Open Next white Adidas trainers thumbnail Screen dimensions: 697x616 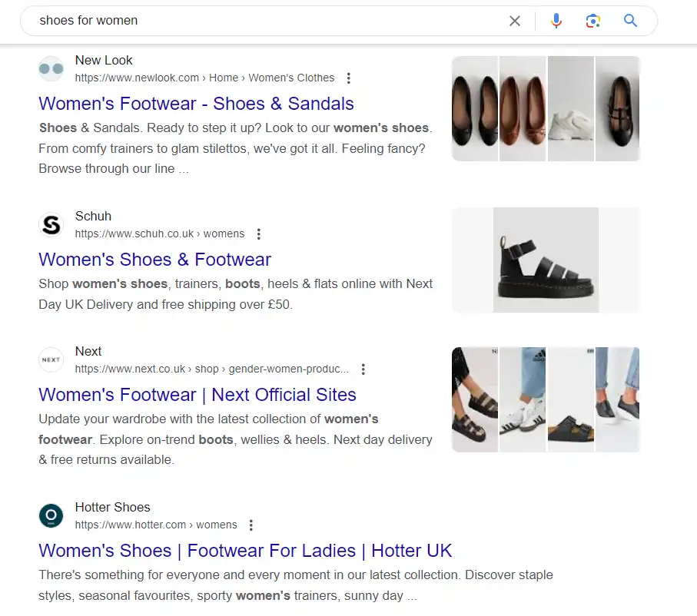523,399
